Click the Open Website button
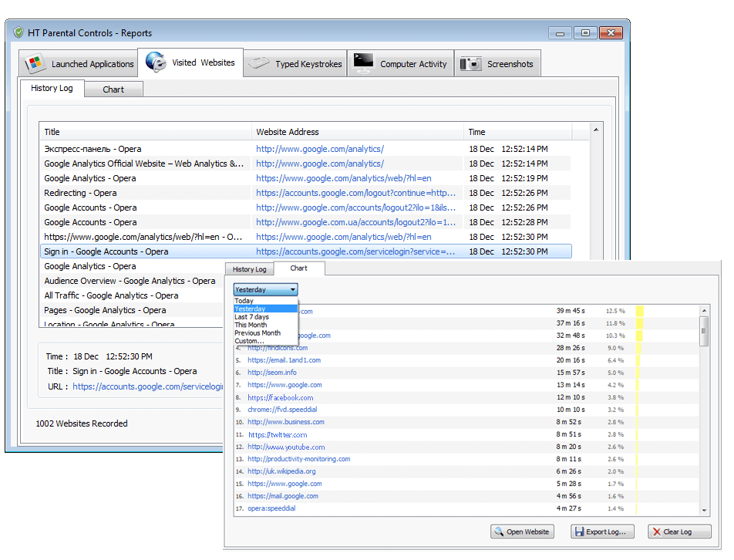Viewport: 734px width, 560px height. coord(523,531)
